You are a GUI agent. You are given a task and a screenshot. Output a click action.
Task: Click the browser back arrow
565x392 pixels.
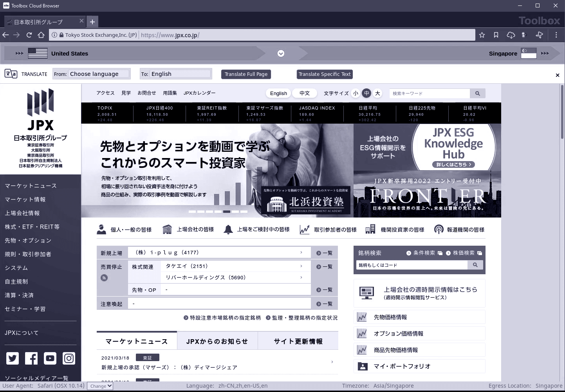click(x=5, y=35)
